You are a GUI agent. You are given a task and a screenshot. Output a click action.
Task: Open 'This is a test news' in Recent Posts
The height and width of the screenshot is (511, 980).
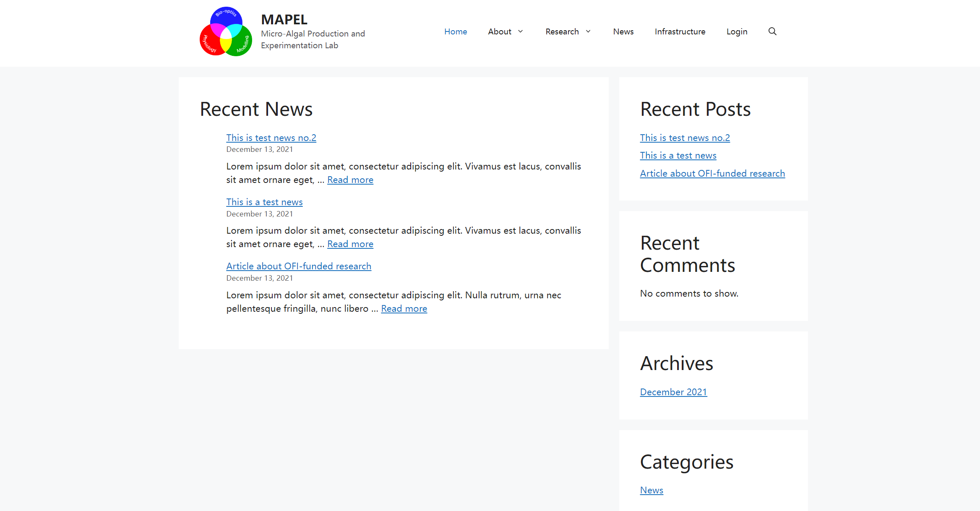[x=678, y=155]
